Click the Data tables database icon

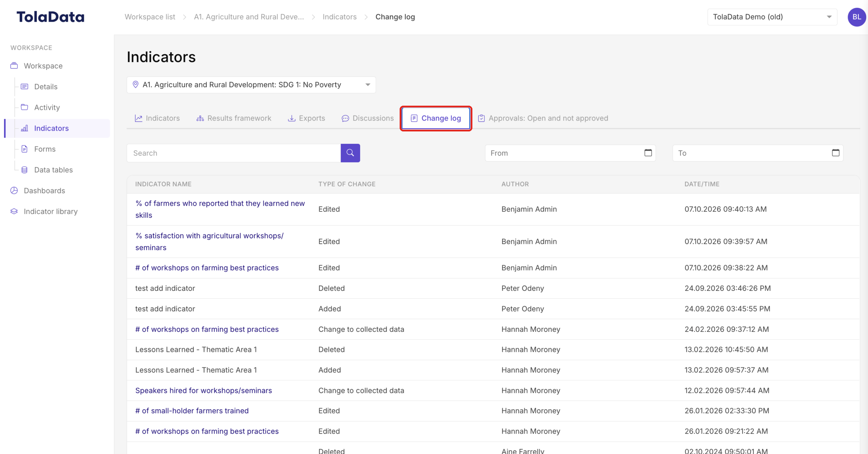point(24,170)
